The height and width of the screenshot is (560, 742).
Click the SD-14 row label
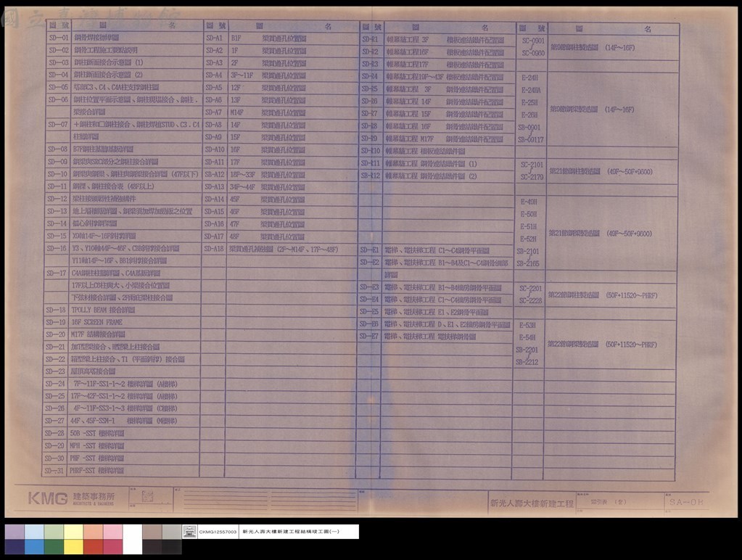click(x=57, y=223)
